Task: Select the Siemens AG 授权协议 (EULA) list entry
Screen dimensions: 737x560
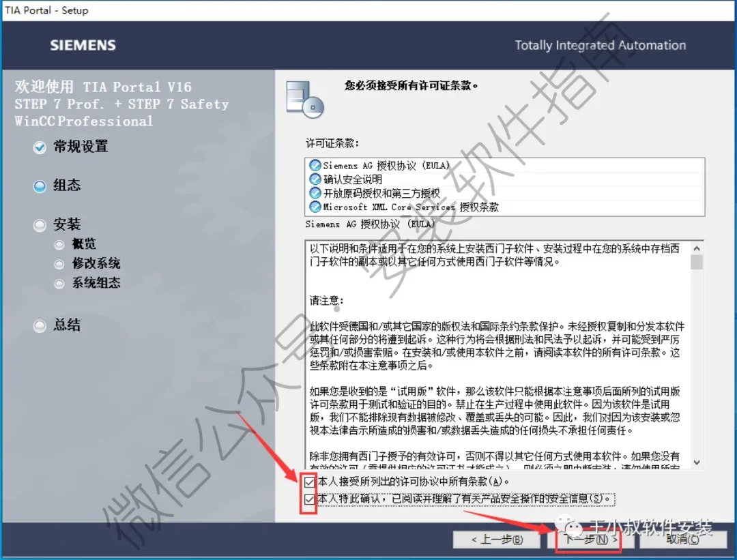Action: 505,165
